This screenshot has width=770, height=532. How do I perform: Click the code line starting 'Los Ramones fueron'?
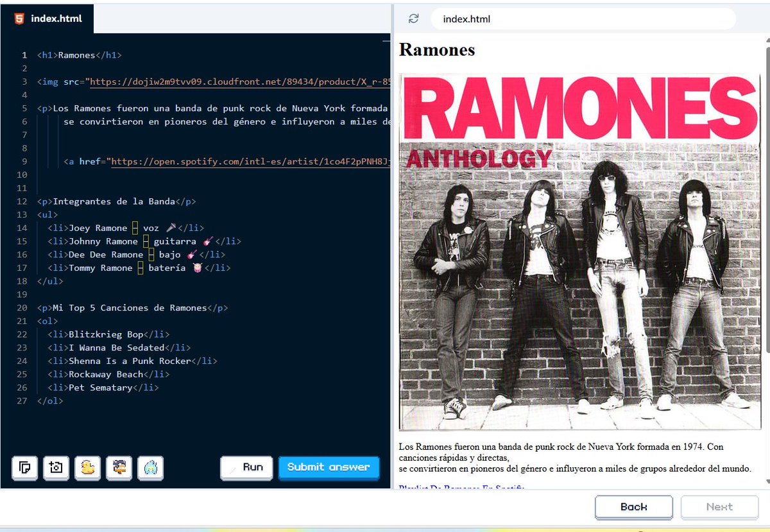[x=213, y=108]
